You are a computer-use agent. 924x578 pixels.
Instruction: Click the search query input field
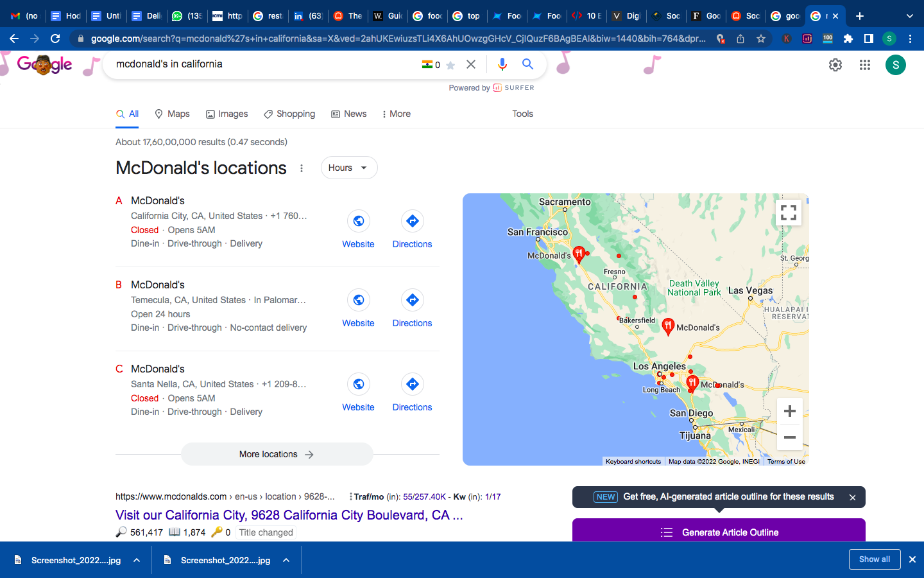(x=263, y=64)
